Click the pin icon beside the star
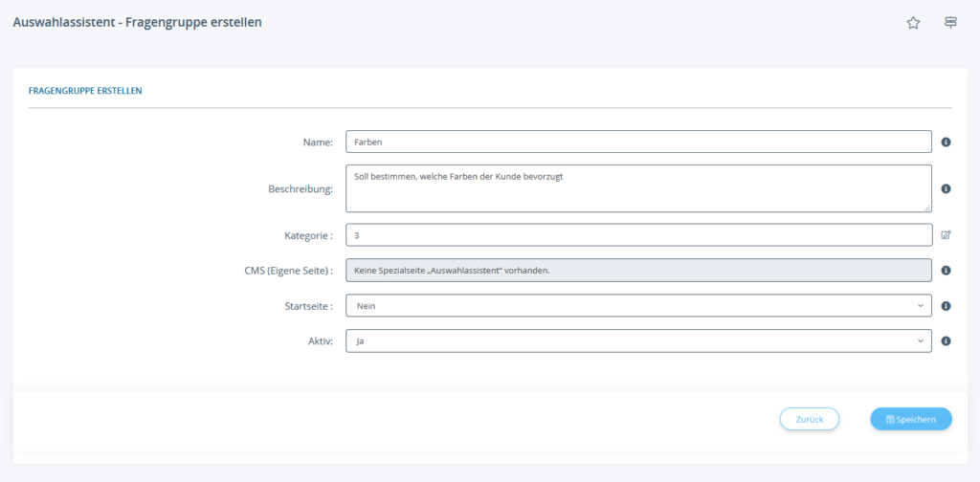Viewport: 980px width, 482px height. [950, 23]
